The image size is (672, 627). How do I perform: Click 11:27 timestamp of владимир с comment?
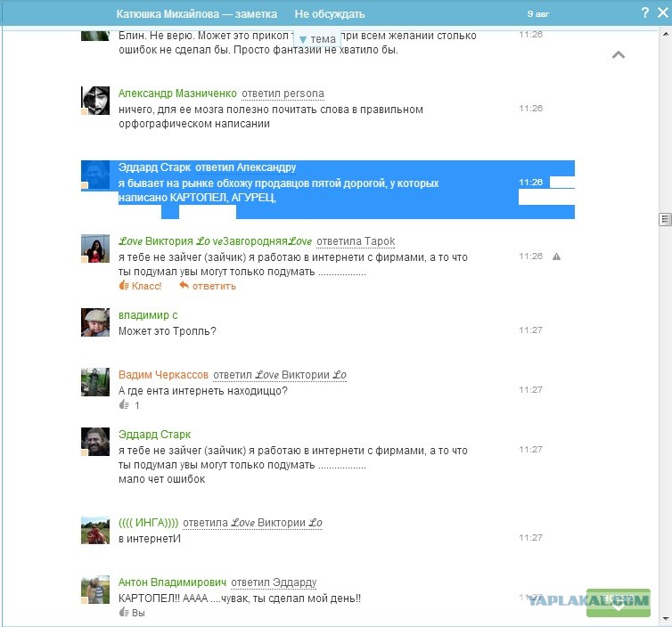tap(530, 330)
